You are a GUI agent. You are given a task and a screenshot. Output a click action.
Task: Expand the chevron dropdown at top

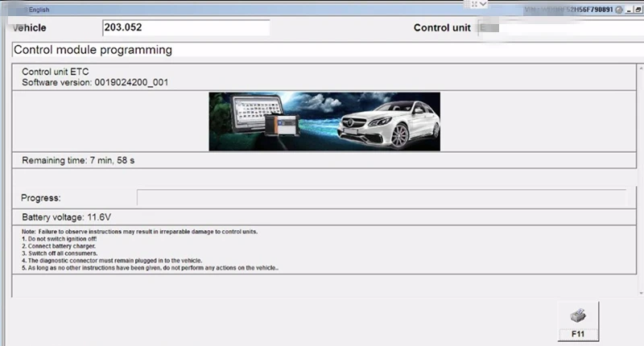tap(484, 4)
